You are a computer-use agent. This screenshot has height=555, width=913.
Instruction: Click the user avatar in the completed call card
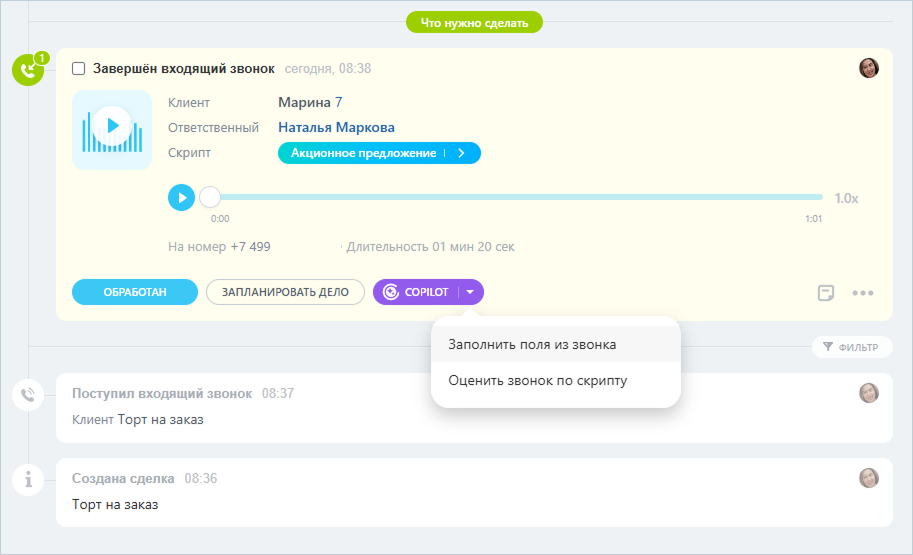click(x=869, y=68)
